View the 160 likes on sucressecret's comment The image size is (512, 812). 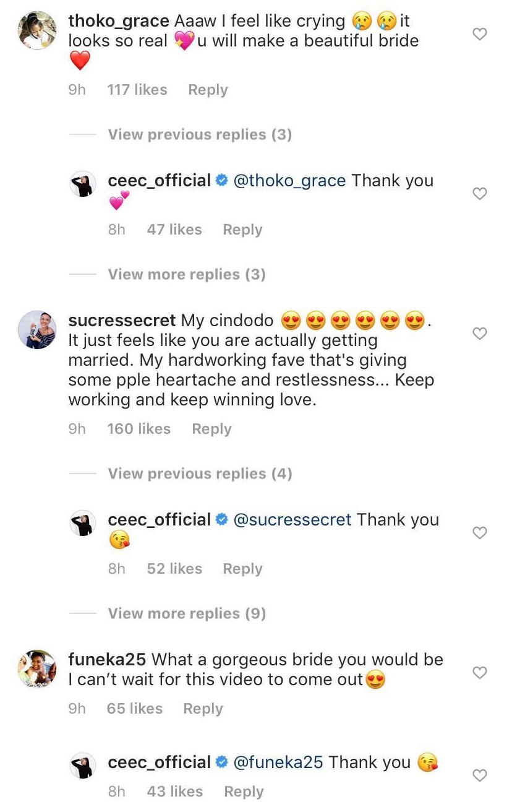pyautogui.click(x=139, y=429)
